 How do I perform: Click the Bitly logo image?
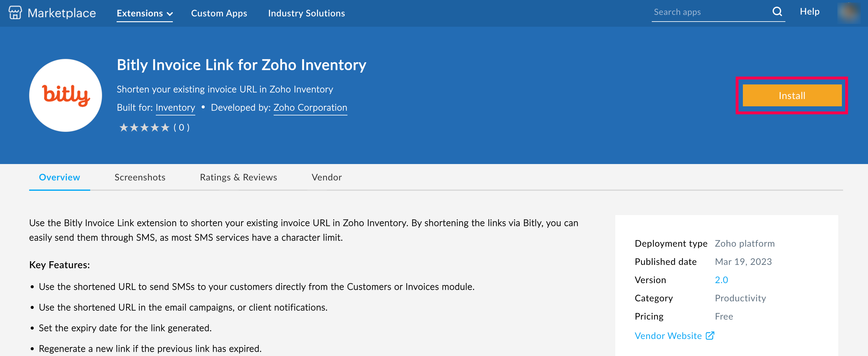pyautogui.click(x=66, y=95)
